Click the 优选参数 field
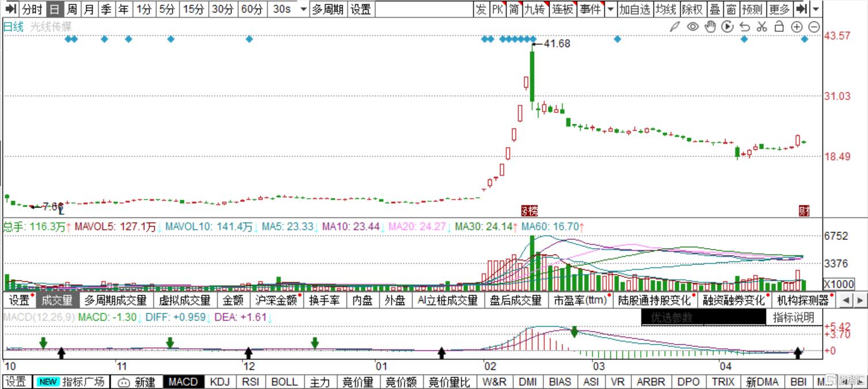868x389 pixels. 703,318
